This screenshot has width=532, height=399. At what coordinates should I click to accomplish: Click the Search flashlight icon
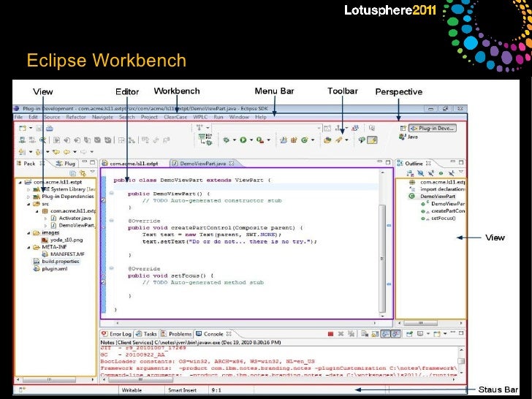click(338, 140)
